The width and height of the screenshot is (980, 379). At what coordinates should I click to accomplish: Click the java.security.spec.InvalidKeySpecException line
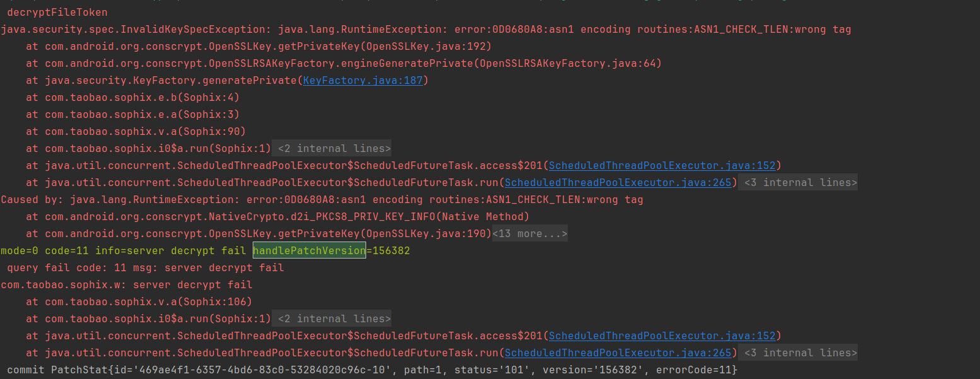[426, 29]
